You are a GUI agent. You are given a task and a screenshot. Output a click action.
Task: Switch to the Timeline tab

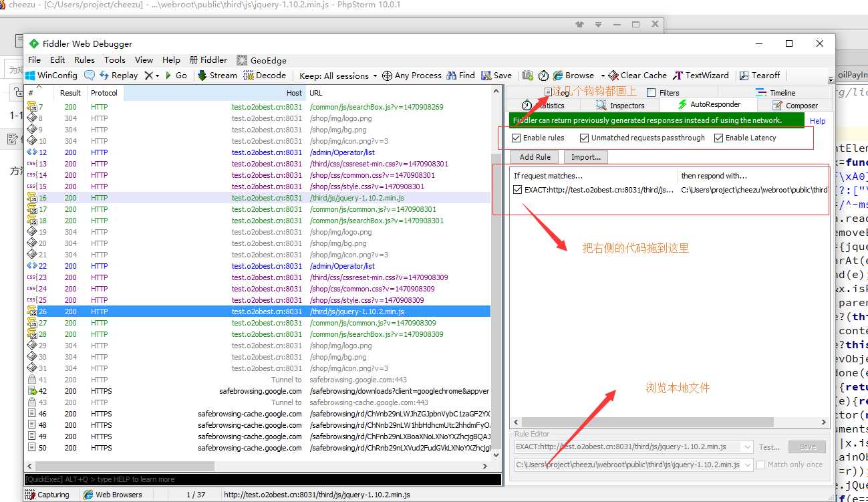(776, 93)
